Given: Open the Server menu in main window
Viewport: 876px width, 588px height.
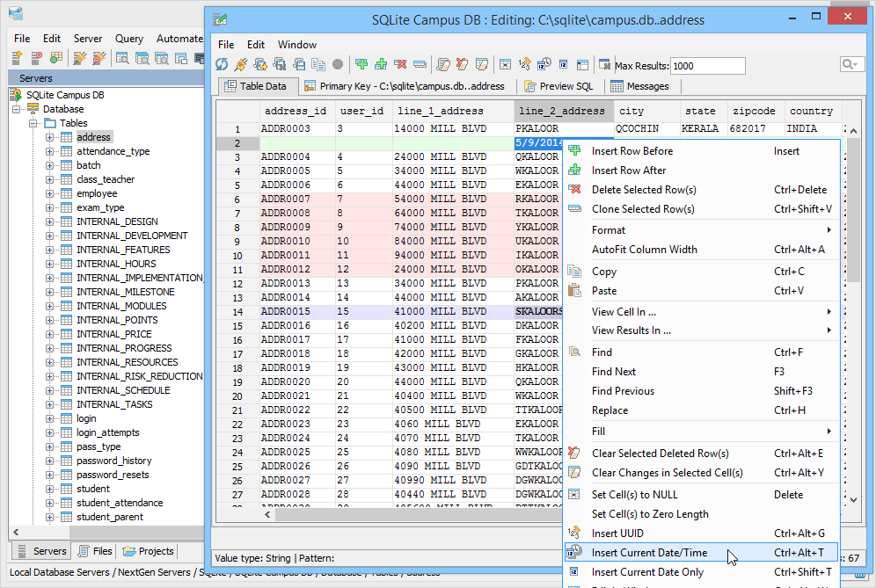Looking at the screenshot, I should [x=88, y=39].
